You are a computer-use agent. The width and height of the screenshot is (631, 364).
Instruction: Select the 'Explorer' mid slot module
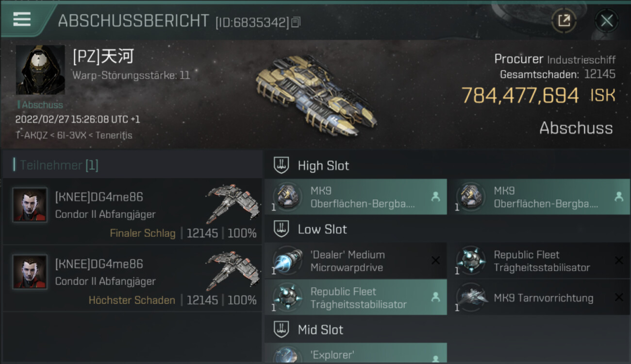tap(356, 353)
